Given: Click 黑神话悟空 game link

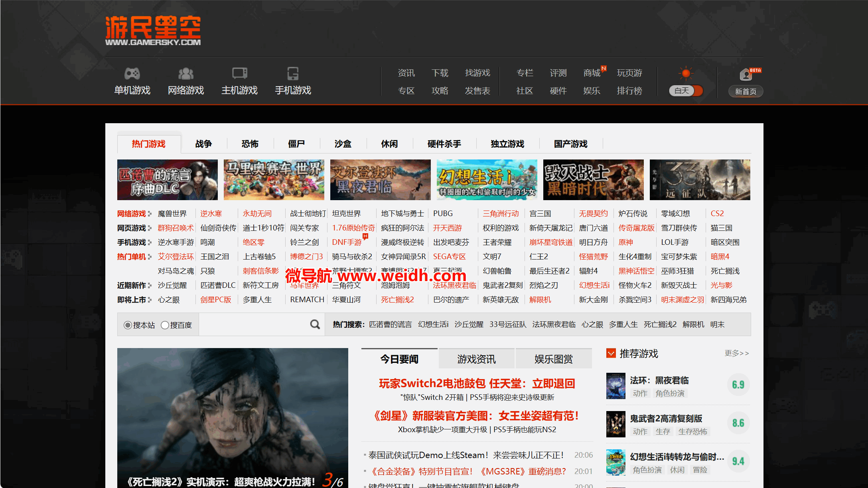Looking at the screenshot, I should click(636, 271).
